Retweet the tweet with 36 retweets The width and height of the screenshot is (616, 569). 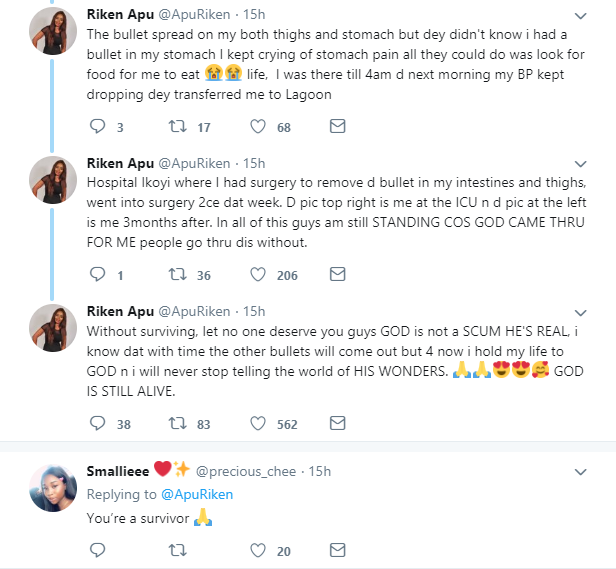177,274
